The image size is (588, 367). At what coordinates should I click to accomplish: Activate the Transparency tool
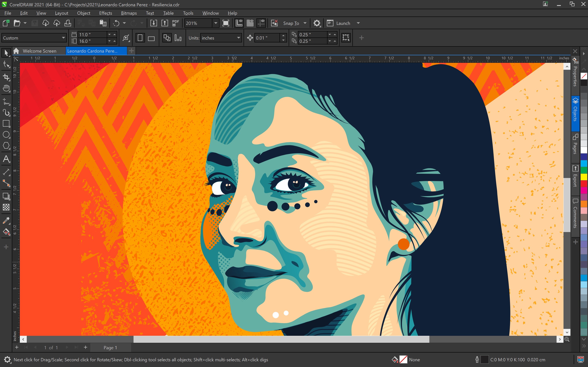6,207
